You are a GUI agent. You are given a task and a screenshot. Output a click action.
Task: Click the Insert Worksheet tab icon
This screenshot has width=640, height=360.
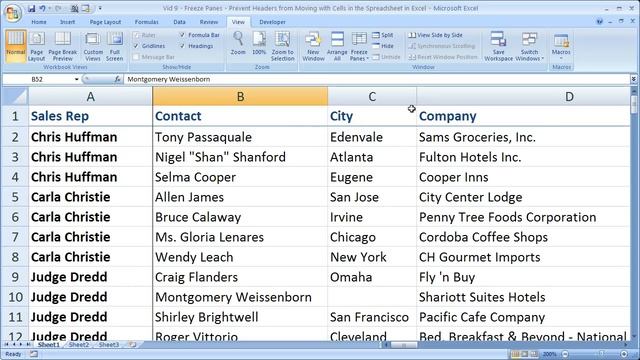(x=133, y=345)
